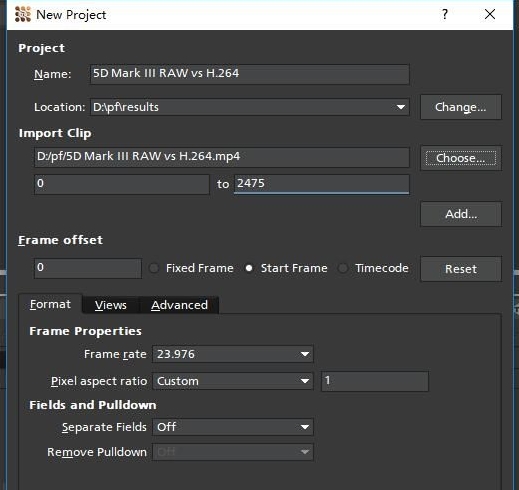Screen dimensions: 519x490
Task: Switch to the Views tab
Action: [x=111, y=305]
